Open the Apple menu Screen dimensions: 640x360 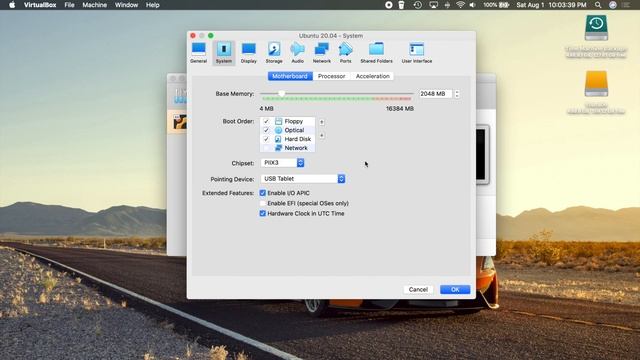pos(12,5)
